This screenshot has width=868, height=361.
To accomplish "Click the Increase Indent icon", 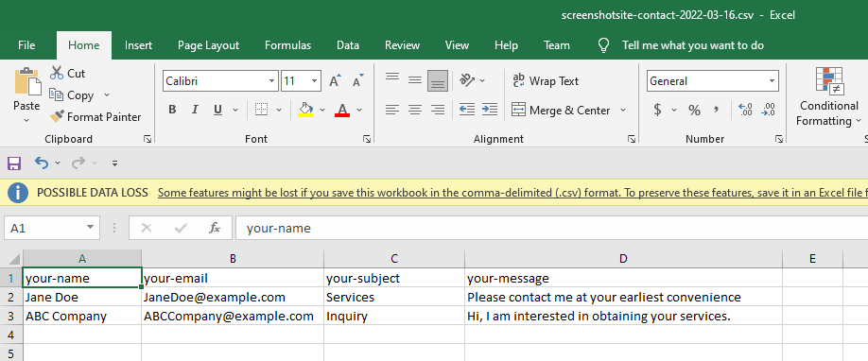I will coord(490,110).
